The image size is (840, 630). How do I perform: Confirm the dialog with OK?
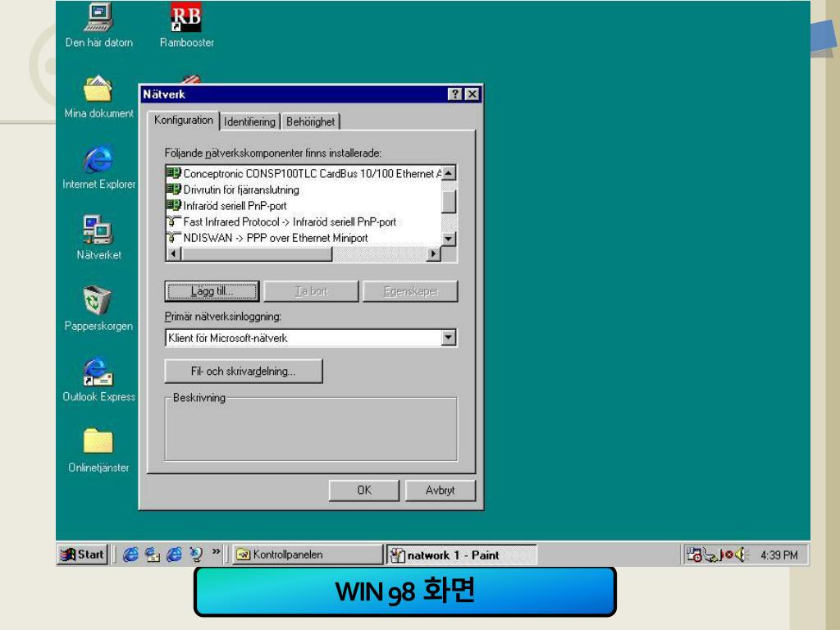pyautogui.click(x=363, y=491)
